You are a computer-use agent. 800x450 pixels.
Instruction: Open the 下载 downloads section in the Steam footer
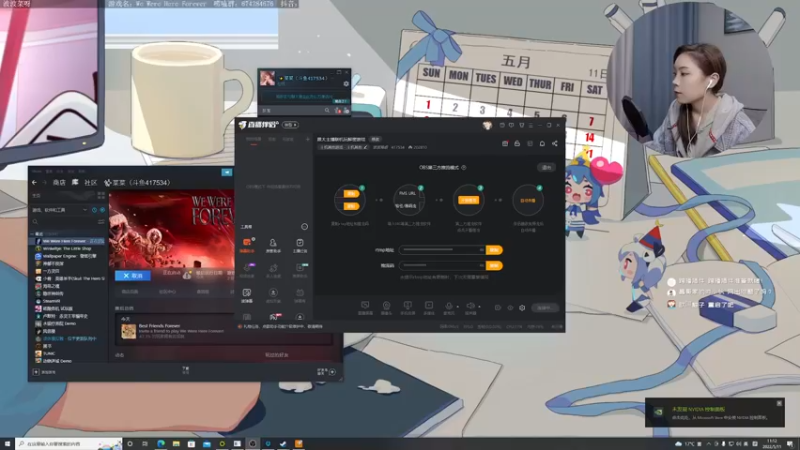coord(186,370)
